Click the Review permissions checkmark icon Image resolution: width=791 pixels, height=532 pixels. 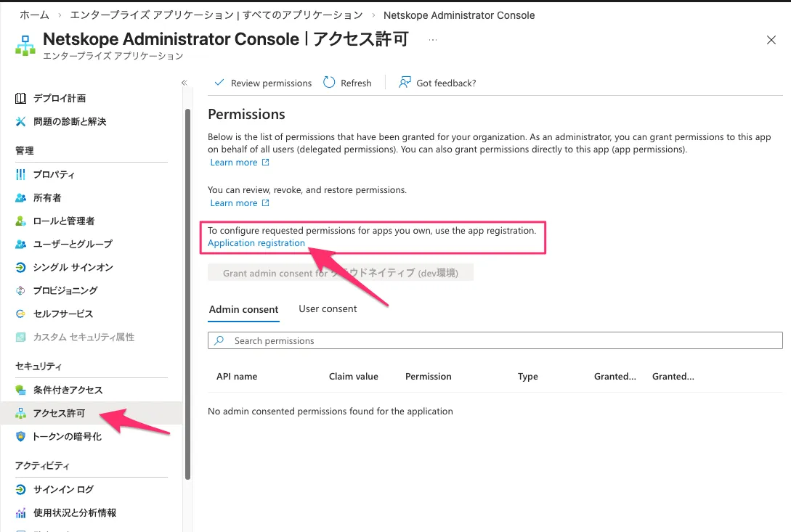pos(219,82)
